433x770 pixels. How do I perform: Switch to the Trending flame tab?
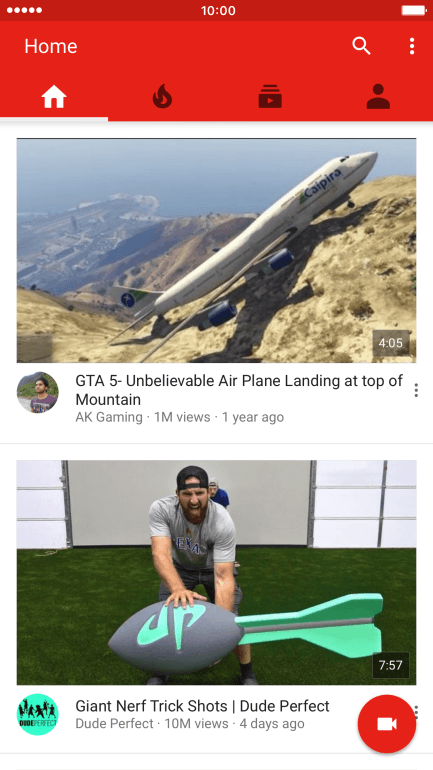(x=162, y=96)
